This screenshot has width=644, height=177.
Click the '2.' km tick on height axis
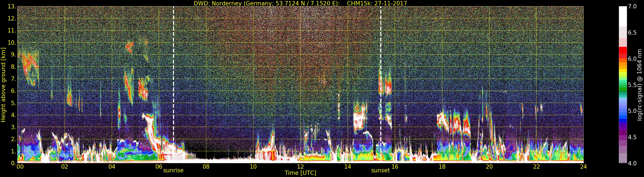13,139
